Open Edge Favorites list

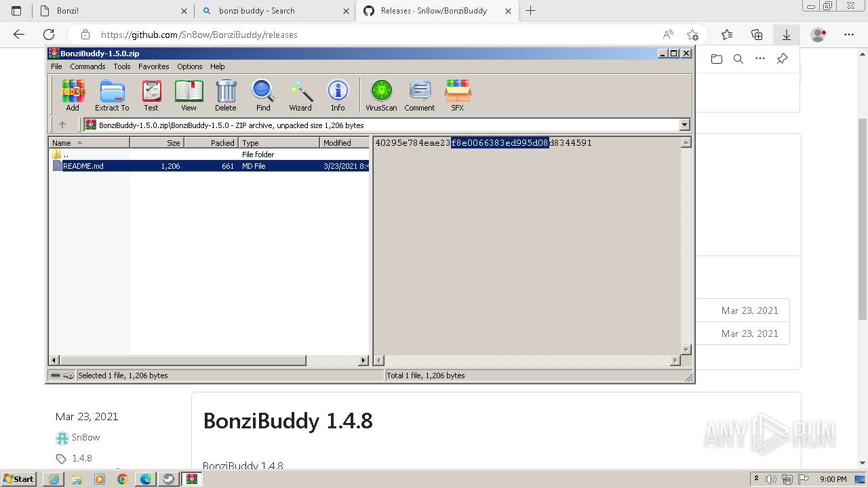coord(727,35)
